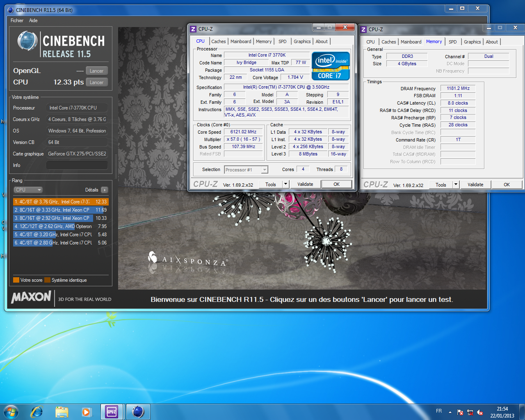
Task: Open Graphics tab in Memory CPU-Z window
Action: click(472, 42)
